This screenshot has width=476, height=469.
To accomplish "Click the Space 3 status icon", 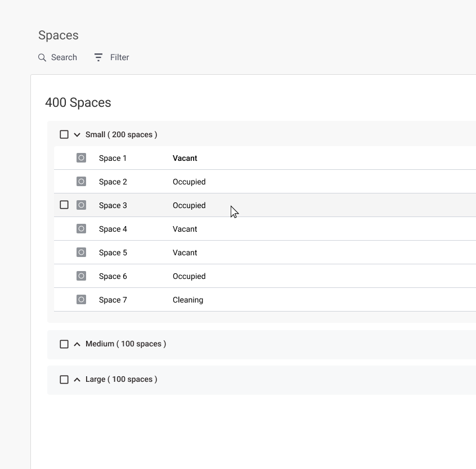I will 81,205.
